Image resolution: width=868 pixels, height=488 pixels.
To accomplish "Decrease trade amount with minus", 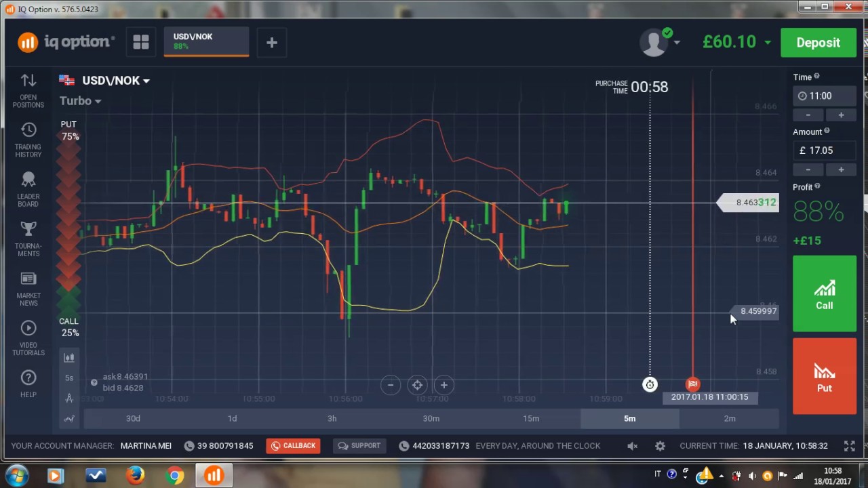I will (808, 169).
